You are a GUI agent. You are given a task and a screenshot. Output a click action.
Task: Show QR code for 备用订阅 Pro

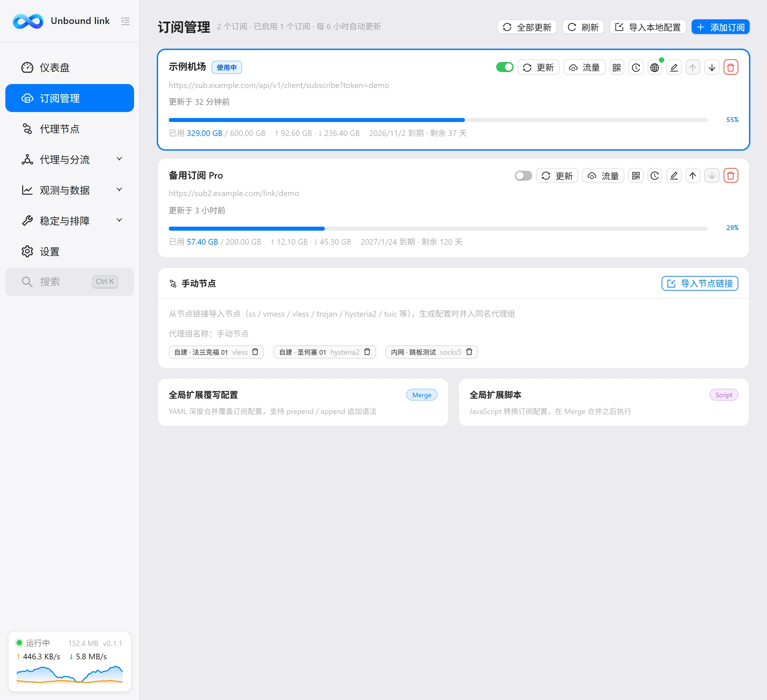tap(636, 176)
